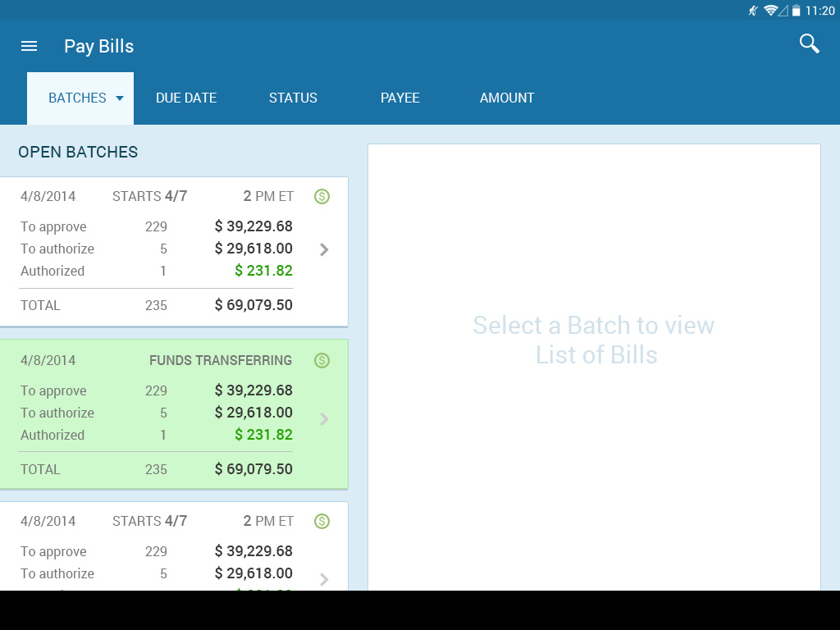
Task: Open third batch via its chevron
Action: coord(324,579)
